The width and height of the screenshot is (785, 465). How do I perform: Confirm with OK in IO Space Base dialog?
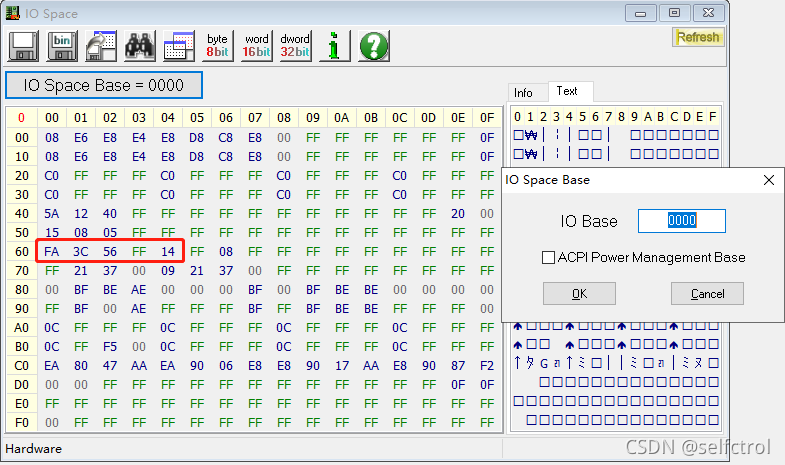pos(579,293)
